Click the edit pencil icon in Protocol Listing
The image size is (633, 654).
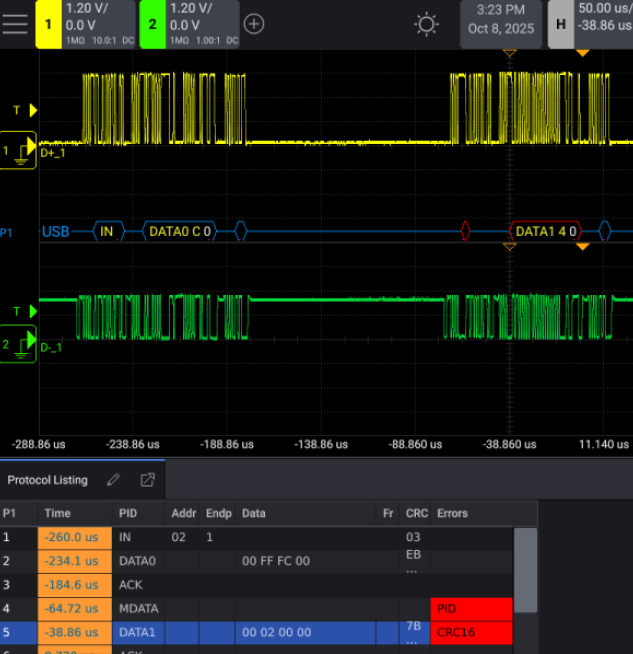coord(114,480)
